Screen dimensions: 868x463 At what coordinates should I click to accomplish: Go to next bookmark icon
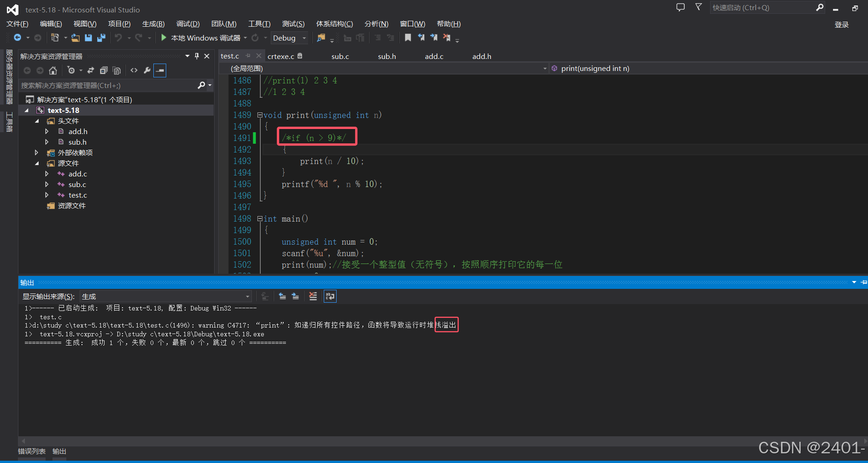tap(434, 38)
